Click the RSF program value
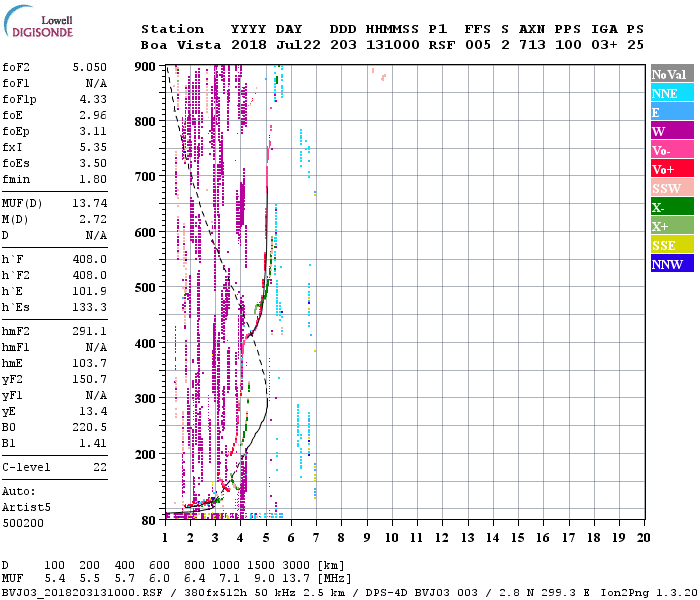 click(442, 45)
